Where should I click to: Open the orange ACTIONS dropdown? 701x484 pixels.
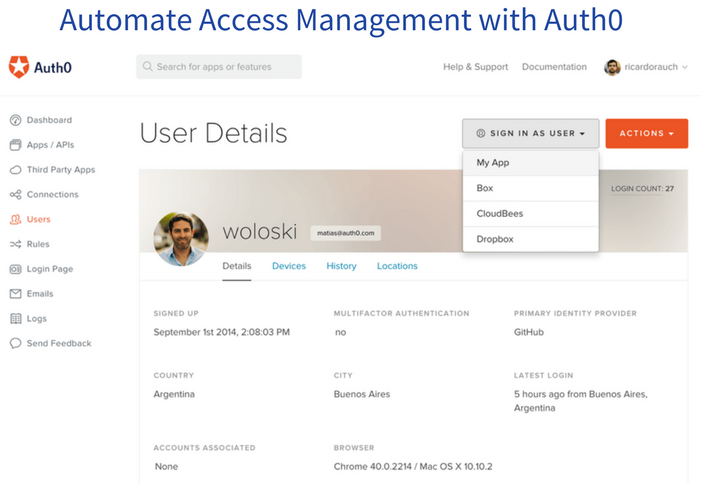(x=646, y=133)
